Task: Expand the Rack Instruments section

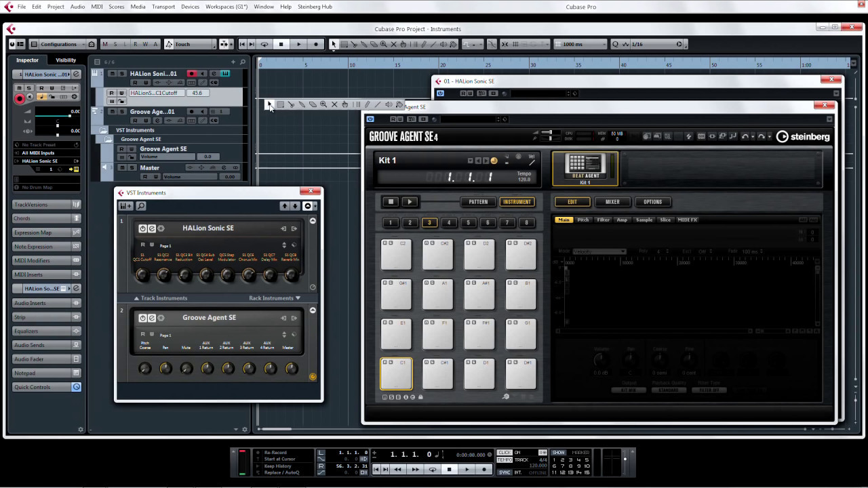Action: pyautogui.click(x=275, y=298)
